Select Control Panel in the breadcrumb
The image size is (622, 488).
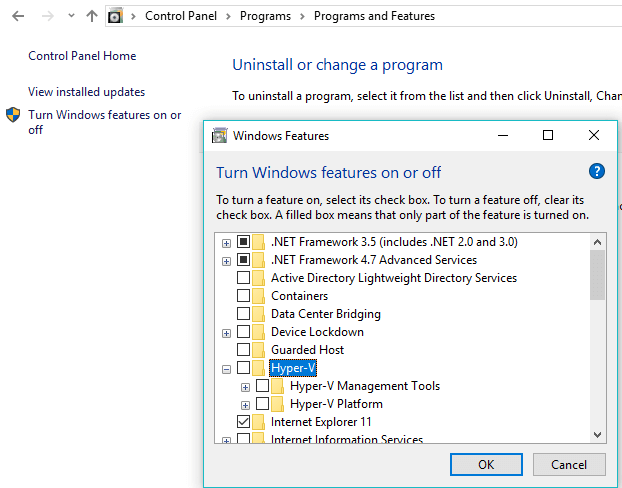(x=181, y=16)
